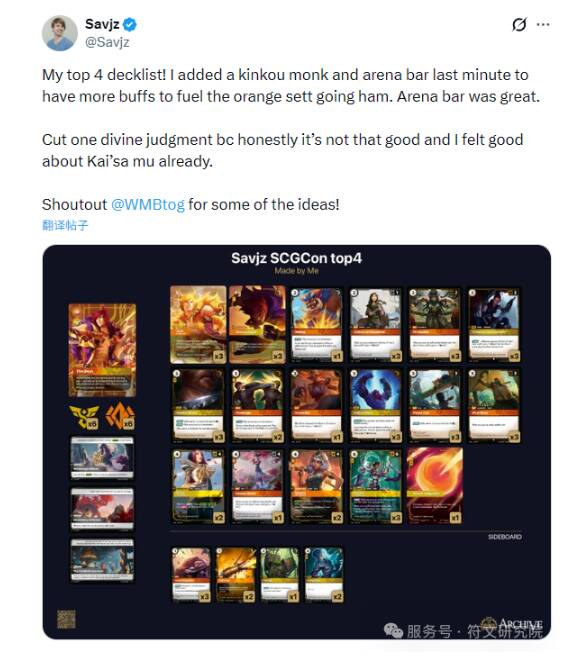Click the yellow rune icon with x6
The width and height of the screenshot is (585, 657).
pyautogui.click(x=85, y=417)
